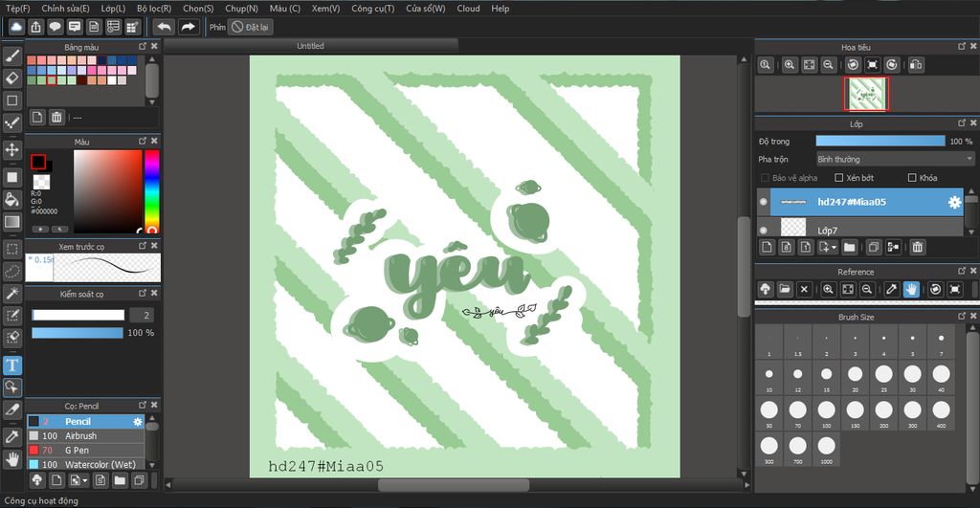Merge layer down icon in Lớp panel
The width and height of the screenshot is (980, 508).
click(x=893, y=248)
